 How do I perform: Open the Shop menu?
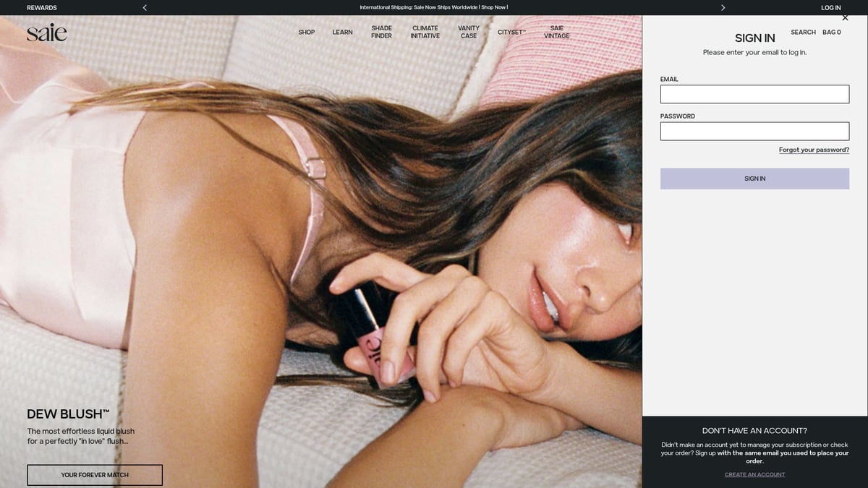[307, 33]
